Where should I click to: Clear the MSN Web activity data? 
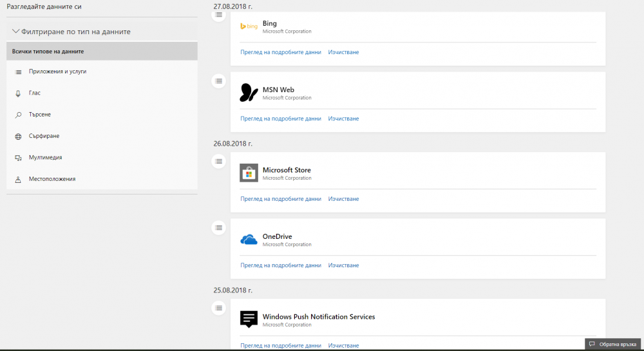click(x=343, y=119)
